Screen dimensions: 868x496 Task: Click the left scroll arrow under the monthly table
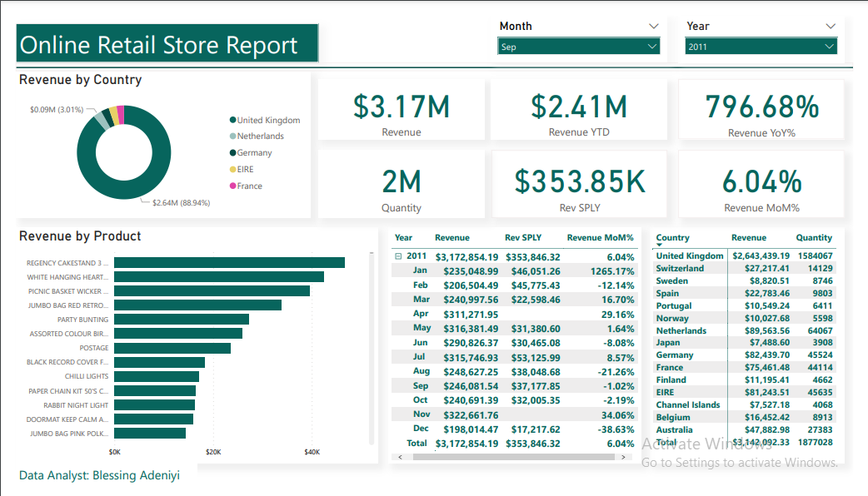401,456
